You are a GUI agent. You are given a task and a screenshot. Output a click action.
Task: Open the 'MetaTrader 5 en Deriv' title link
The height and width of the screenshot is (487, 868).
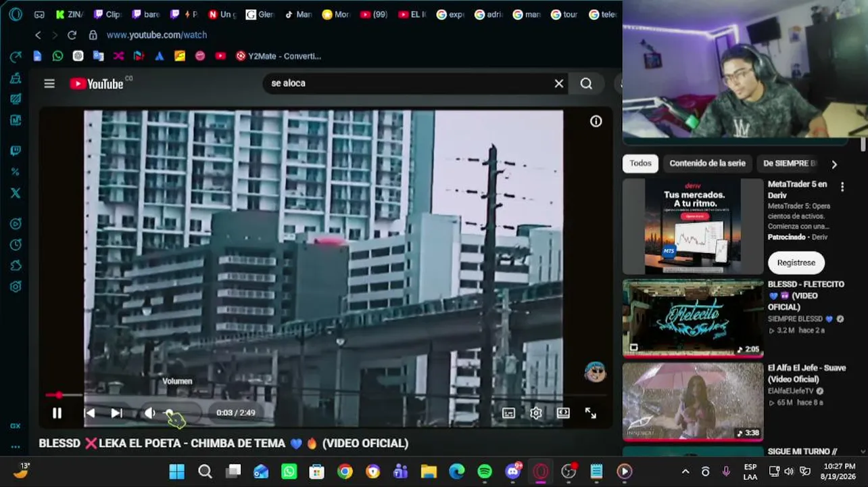798,189
